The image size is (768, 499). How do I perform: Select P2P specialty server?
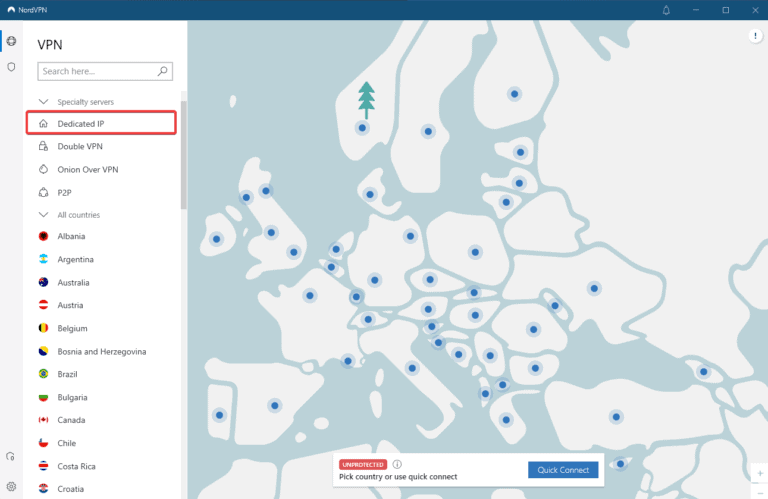[65, 192]
